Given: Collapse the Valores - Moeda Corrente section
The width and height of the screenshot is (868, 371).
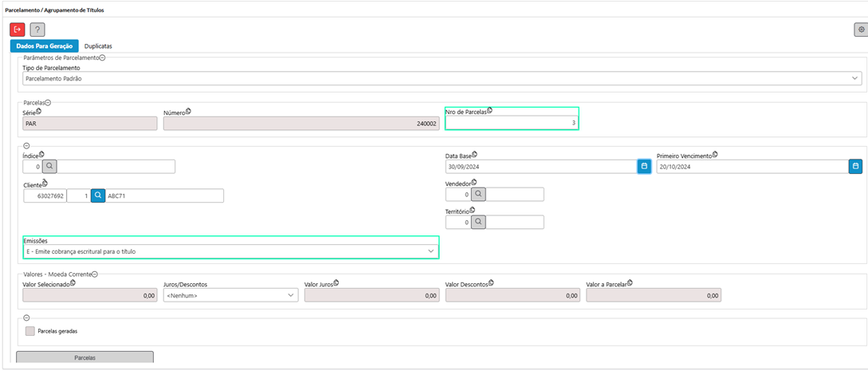Looking at the screenshot, I should tap(95, 274).
